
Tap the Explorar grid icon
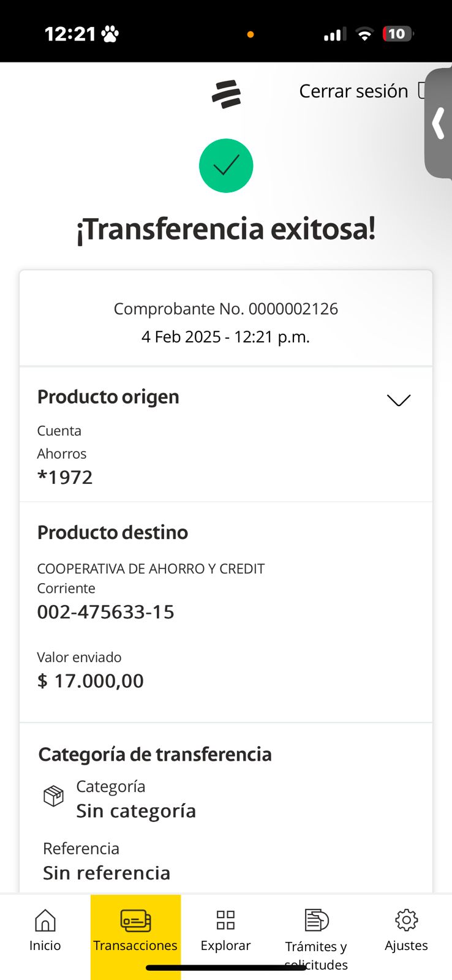coord(225,920)
